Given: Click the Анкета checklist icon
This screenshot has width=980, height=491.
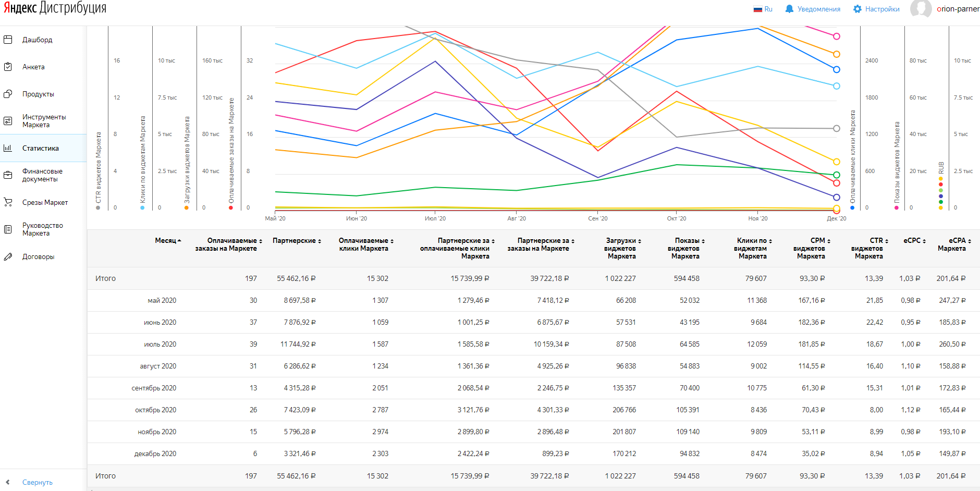Looking at the screenshot, I should [8, 67].
